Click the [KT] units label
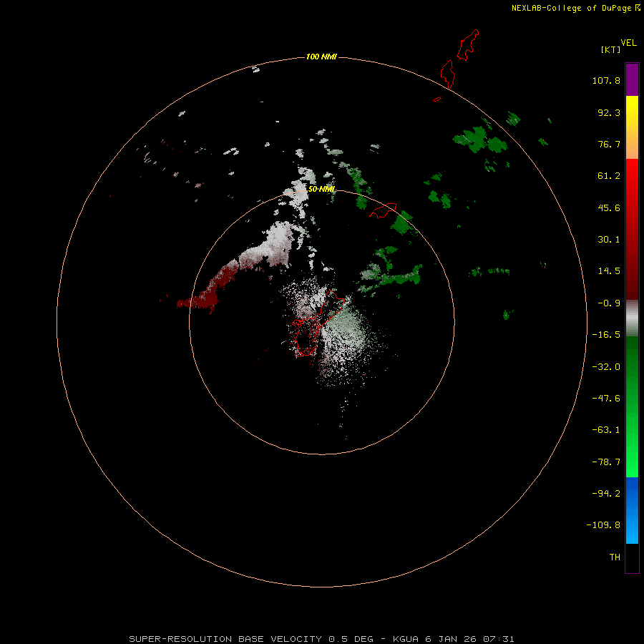Image resolution: width=644 pixels, height=644 pixels. click(611, 49)
